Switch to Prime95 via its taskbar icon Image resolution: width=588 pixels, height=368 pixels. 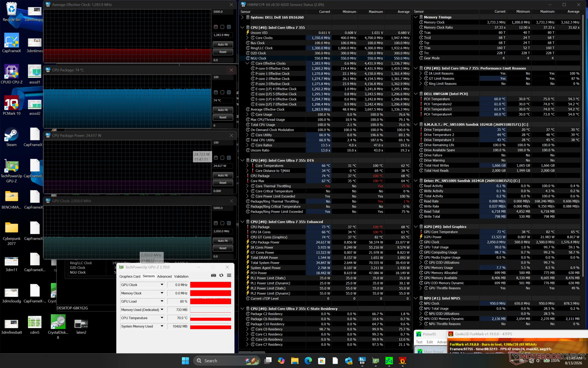(x=389, y=361)
